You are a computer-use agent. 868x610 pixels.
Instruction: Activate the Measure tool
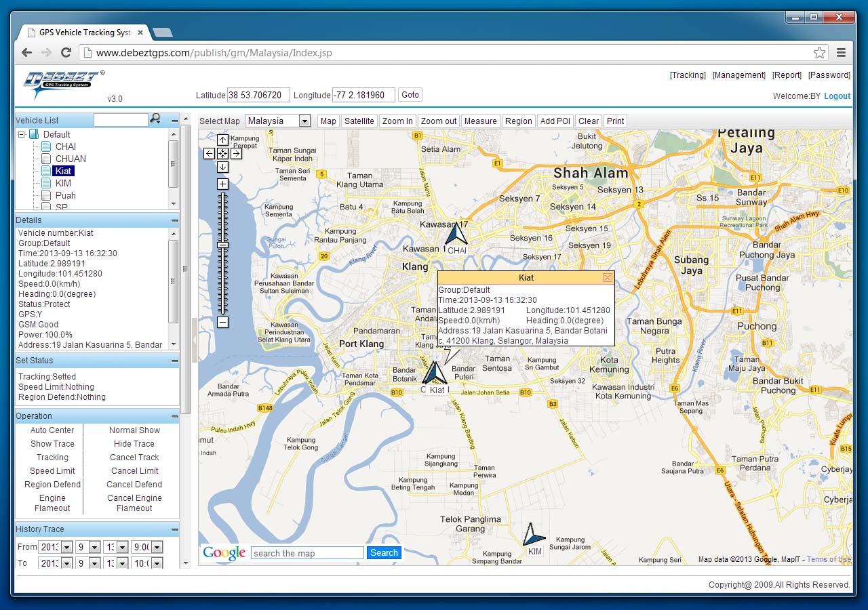click(x=481, y=121)
